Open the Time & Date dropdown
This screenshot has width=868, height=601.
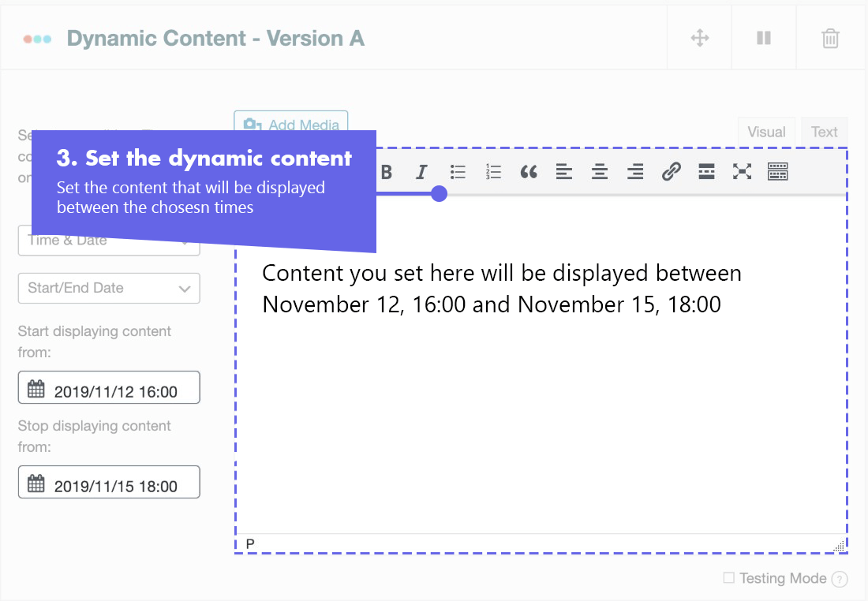109,241
